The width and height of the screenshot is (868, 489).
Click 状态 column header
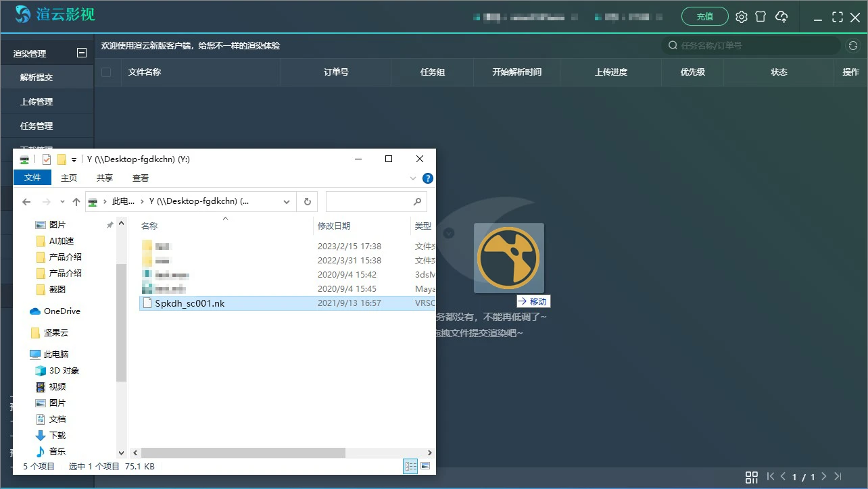[779, 72]
